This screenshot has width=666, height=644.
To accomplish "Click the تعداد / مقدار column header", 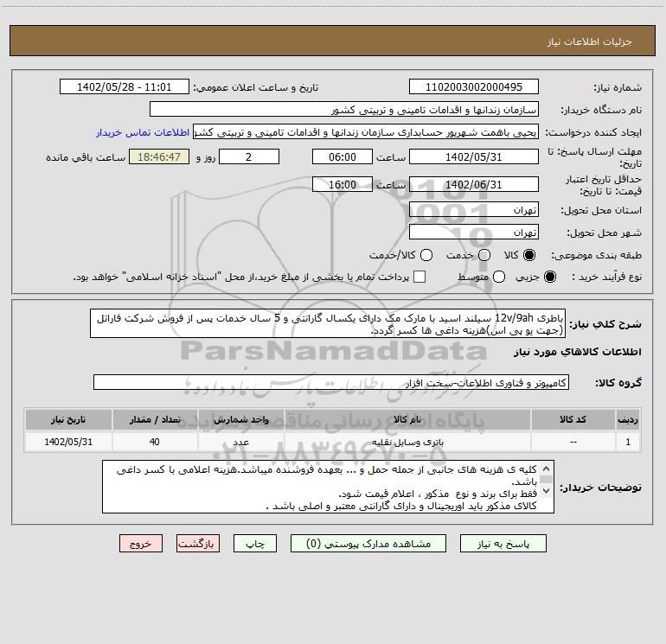I will [155, 420].
